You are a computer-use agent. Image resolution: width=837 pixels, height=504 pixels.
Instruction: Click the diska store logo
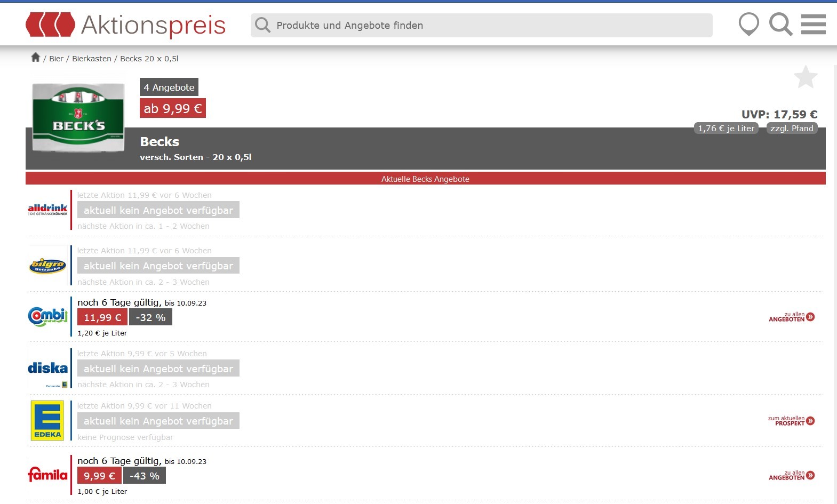click(48, 369)
